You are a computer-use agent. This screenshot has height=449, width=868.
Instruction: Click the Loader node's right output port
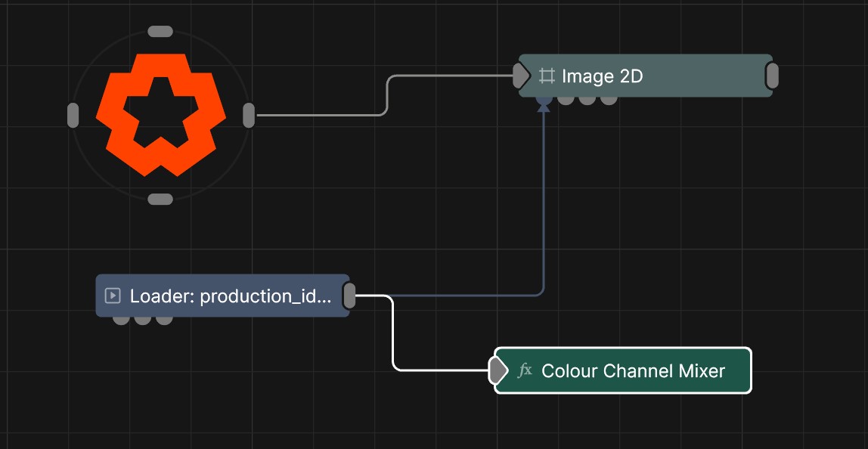349,296
